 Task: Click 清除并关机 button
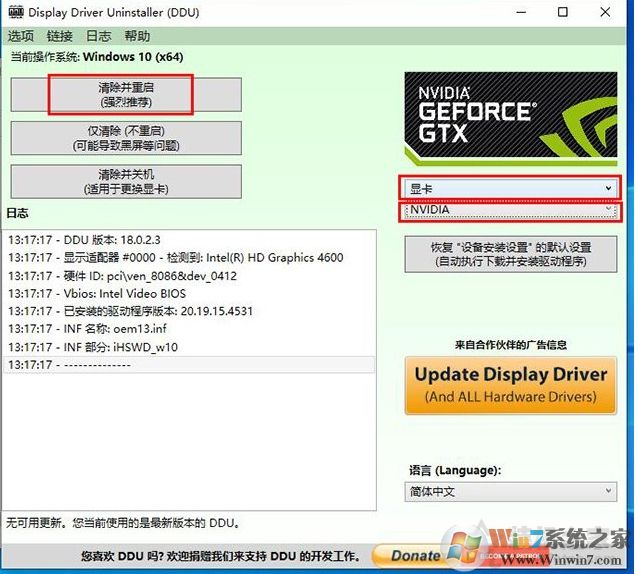coord(126,181)
